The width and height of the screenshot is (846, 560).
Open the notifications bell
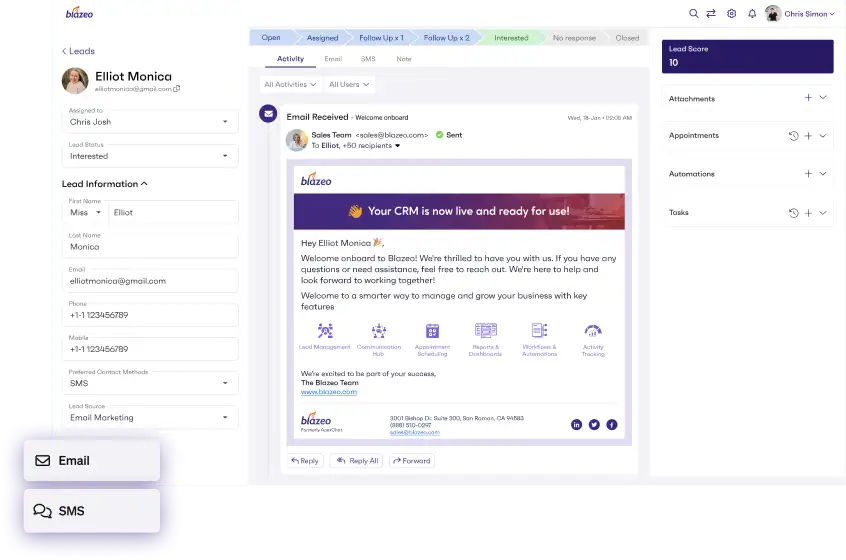(752, 14)
